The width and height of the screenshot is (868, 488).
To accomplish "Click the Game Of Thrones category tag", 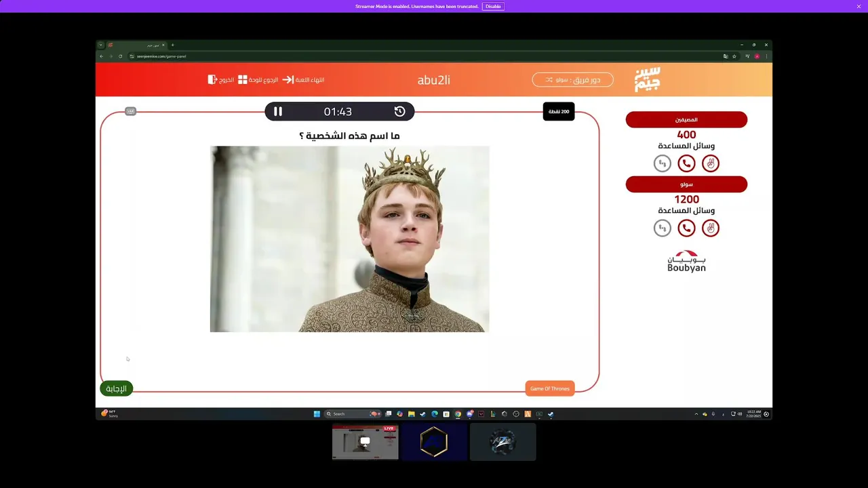I will [550, 388].
